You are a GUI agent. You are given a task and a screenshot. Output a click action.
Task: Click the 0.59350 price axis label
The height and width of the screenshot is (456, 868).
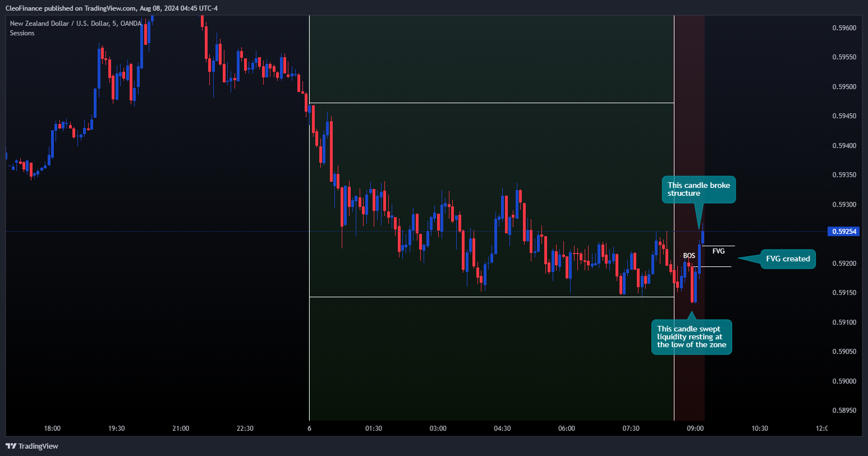[x=844, y=175]
